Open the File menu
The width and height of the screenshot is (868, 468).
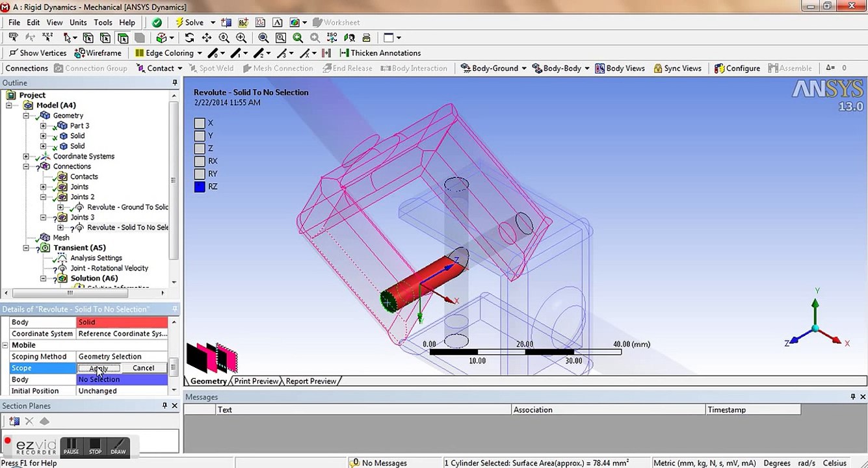[14, 23]
